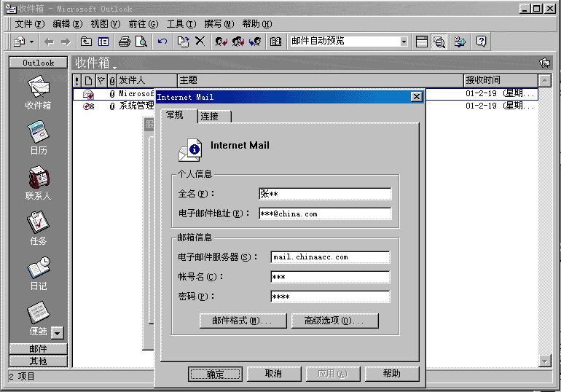Open the 视图(V) menu
Image resolution: width=561 pixels, height=392 pixels.
pos(106,24)
